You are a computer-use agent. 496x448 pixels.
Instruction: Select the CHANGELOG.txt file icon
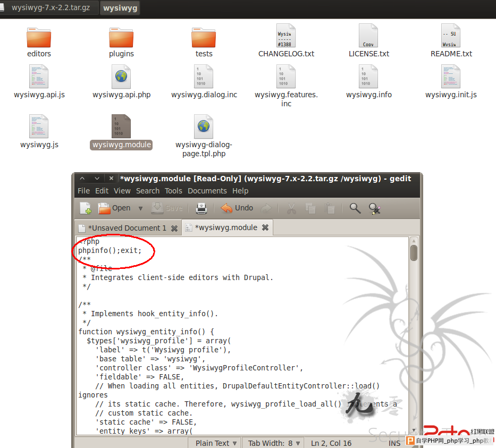pos(286,36)
